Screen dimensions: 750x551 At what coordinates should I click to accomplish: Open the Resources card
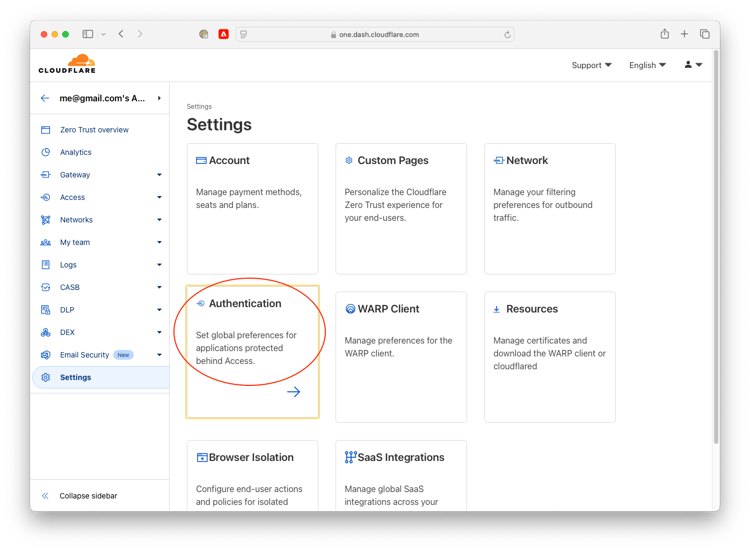pos(550,357)
